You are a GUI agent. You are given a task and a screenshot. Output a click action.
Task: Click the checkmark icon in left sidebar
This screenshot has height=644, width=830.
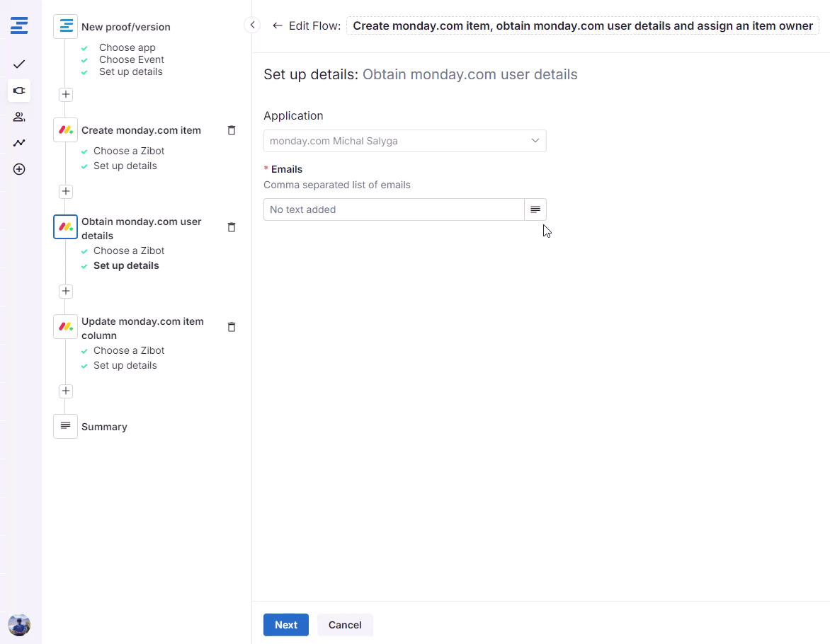tap(19, 64)
